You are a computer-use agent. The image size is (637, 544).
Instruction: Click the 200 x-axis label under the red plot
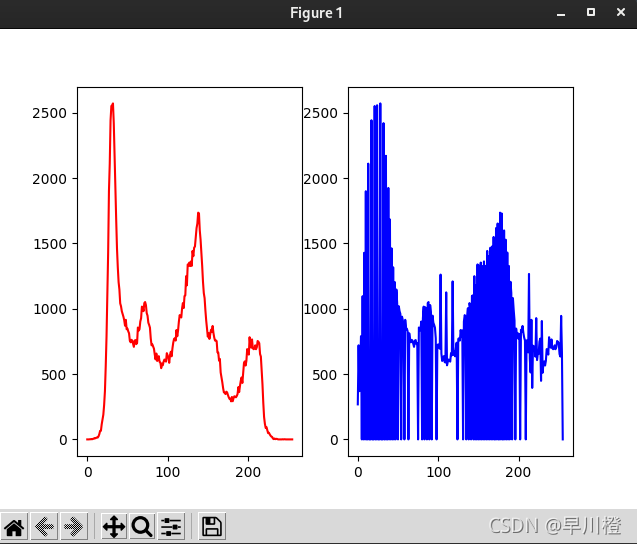point(248,472)
